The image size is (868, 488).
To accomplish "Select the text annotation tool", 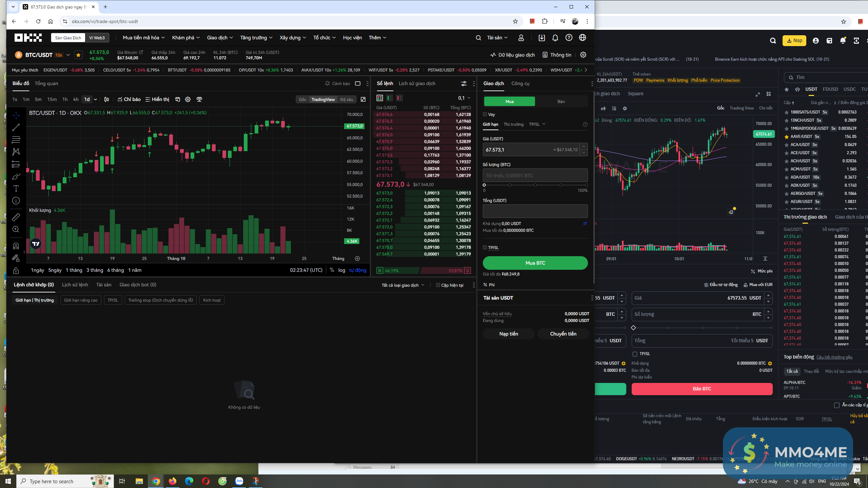I will [x=16, y=188].
